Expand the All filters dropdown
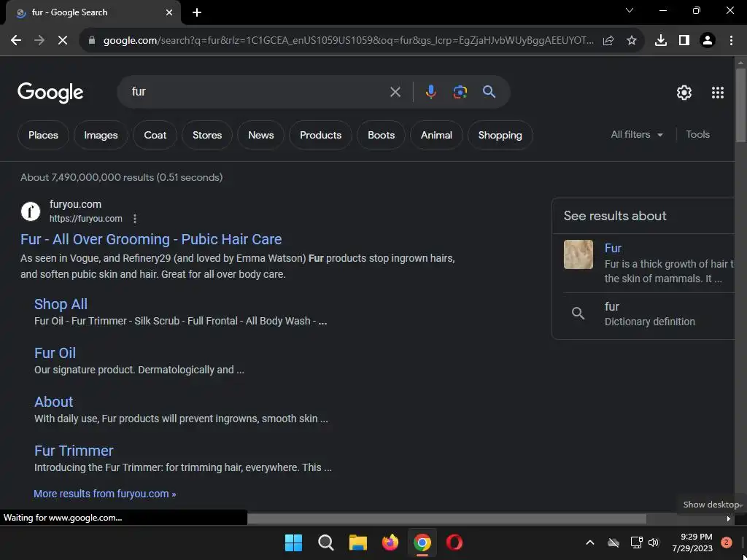Screen dimensions: 747x560 click(x=637, y=135)
